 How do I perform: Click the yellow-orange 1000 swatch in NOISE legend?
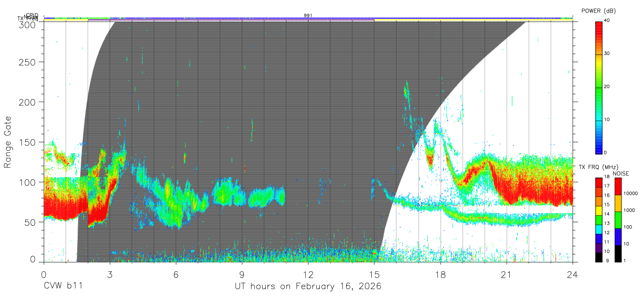[x=618, y=203]
